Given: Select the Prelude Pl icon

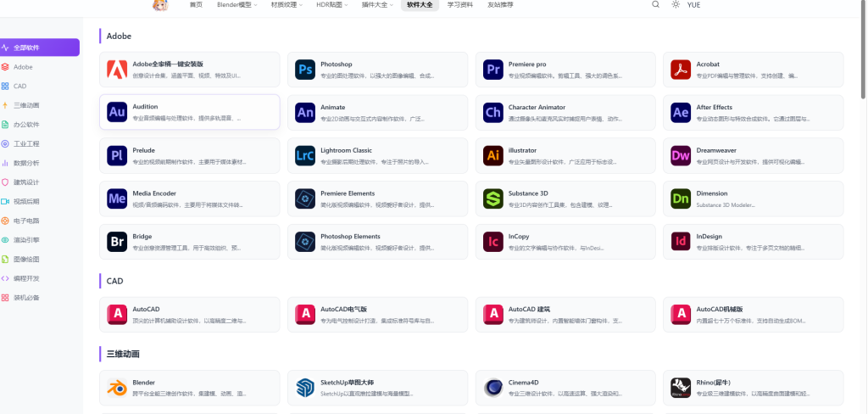Looking at the screenshot, I should pyautogui.click(x=117, y=155).
